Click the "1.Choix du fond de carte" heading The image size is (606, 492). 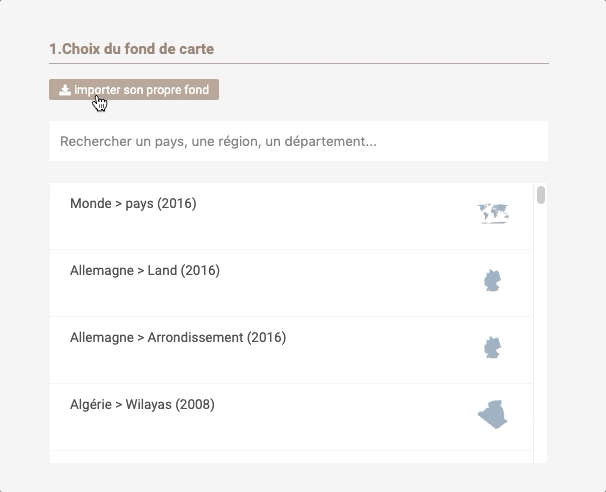[131, 48]
